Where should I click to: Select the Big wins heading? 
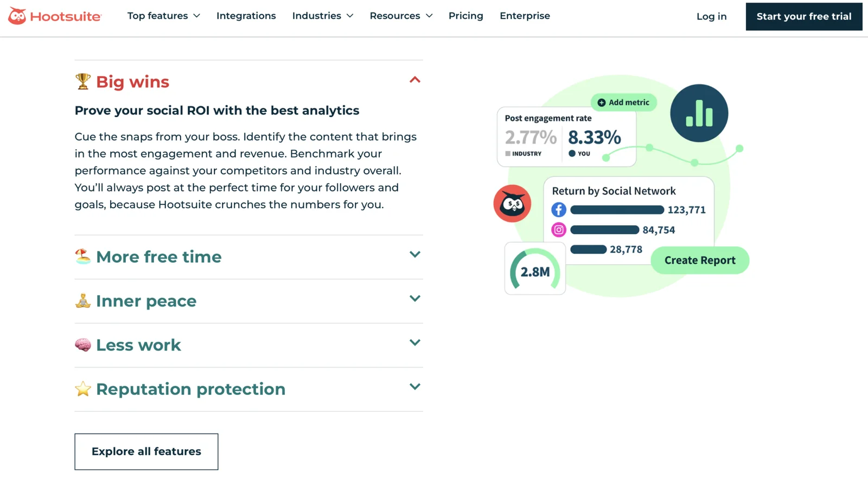[x=132, y=82]
